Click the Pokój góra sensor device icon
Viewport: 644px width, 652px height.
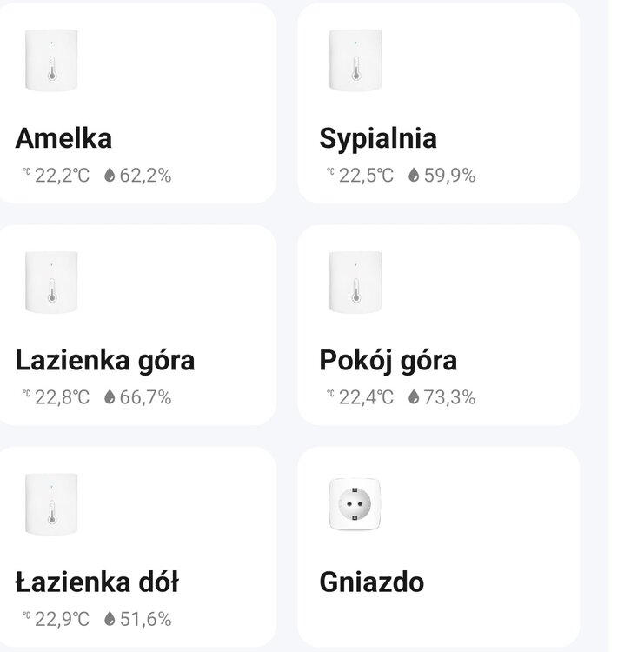coord(355,283)
